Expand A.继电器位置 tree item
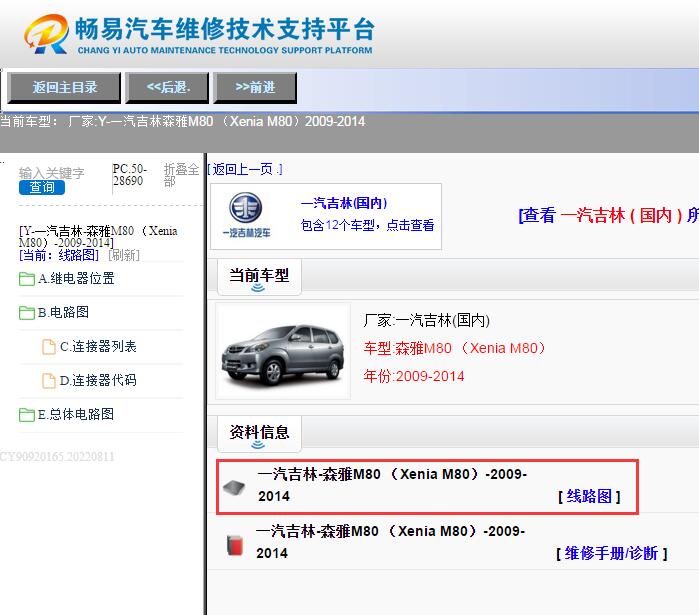Screen dimensions: 699x615 tap(76, 279)
